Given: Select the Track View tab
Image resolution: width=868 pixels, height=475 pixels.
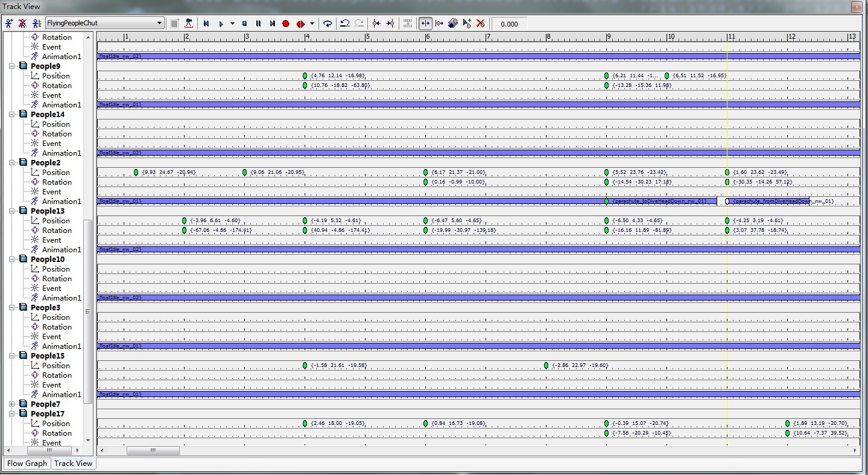Looking at the screenshot, I should 73,464.
